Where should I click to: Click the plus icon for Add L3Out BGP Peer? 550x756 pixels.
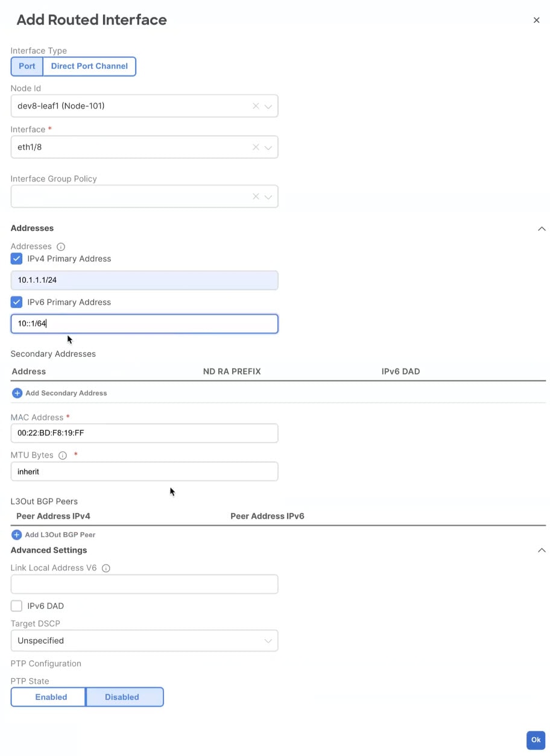[17, 535]
